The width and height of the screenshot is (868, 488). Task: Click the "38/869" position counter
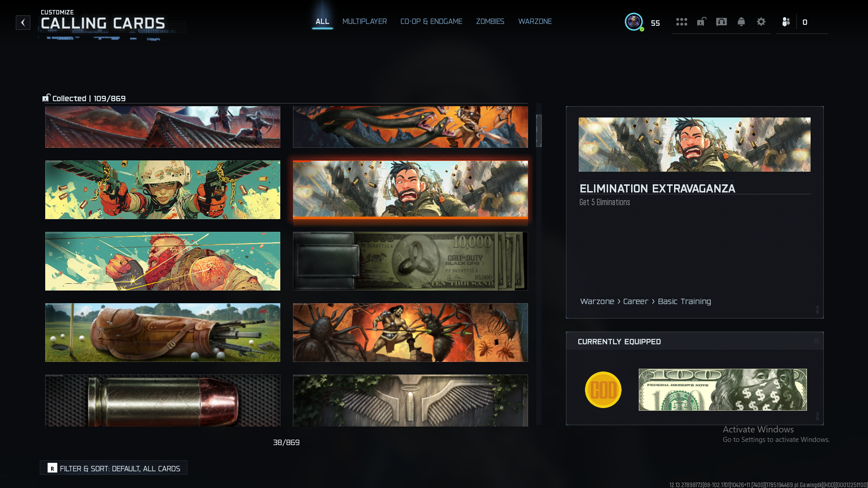286,442
